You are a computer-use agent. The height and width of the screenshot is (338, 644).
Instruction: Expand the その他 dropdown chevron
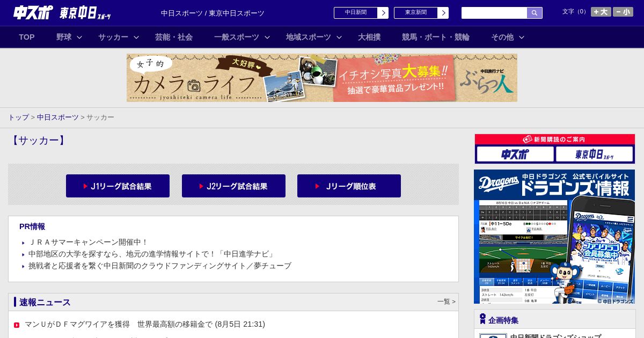pyautogui.click(x=522, y=38)
